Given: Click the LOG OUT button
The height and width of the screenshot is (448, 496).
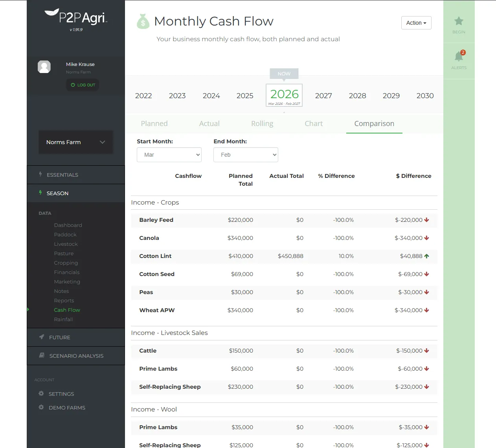Looking at the screenshot, I should pyautogui.click(x=82, y=85).
